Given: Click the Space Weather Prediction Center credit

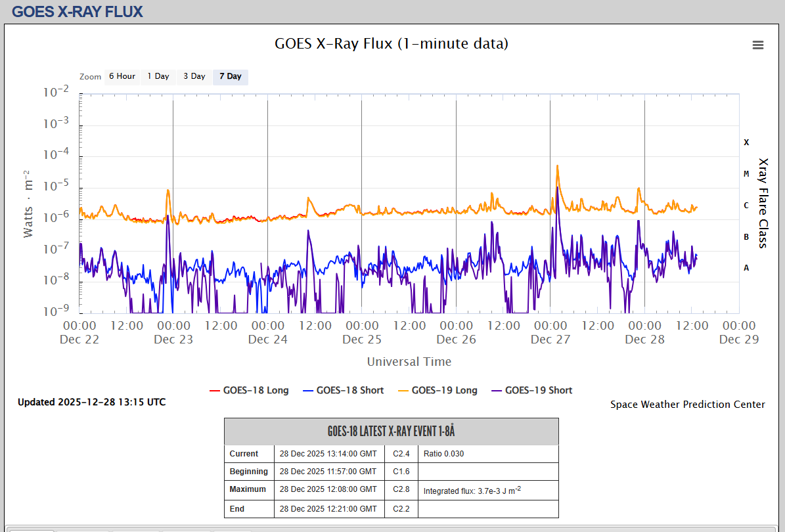Looking at the screenshot, I should click(x=687, y=405).
